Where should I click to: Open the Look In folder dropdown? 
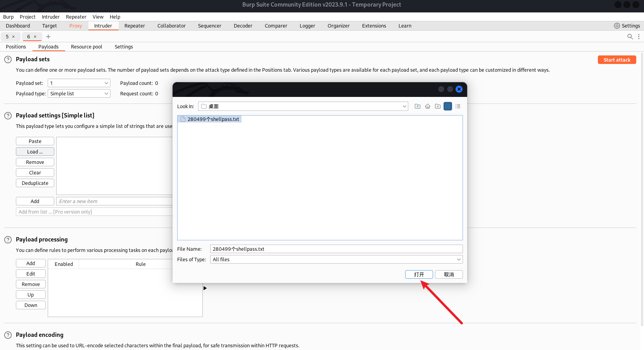(x=303, y=106)
